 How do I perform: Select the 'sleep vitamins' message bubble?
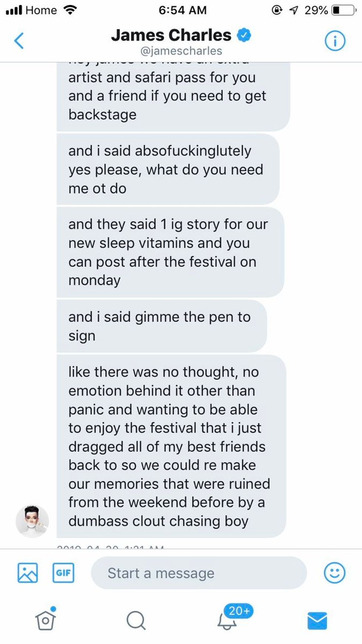(170, 252)
